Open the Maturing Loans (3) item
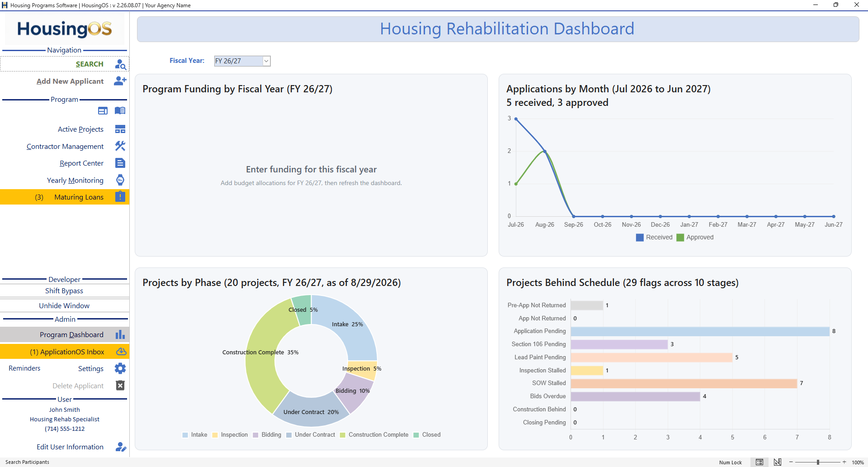Screen dimensions: 868x467 pos(65,197)
